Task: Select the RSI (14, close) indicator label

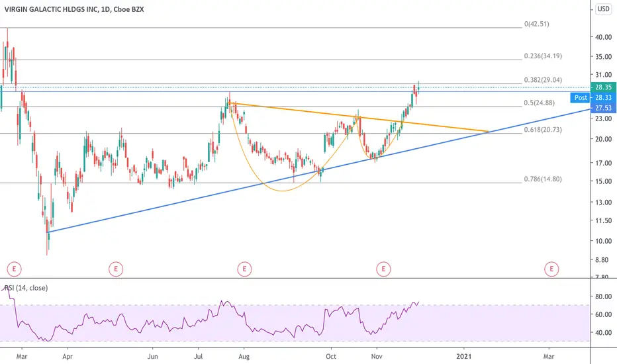Action: (26, 288)
